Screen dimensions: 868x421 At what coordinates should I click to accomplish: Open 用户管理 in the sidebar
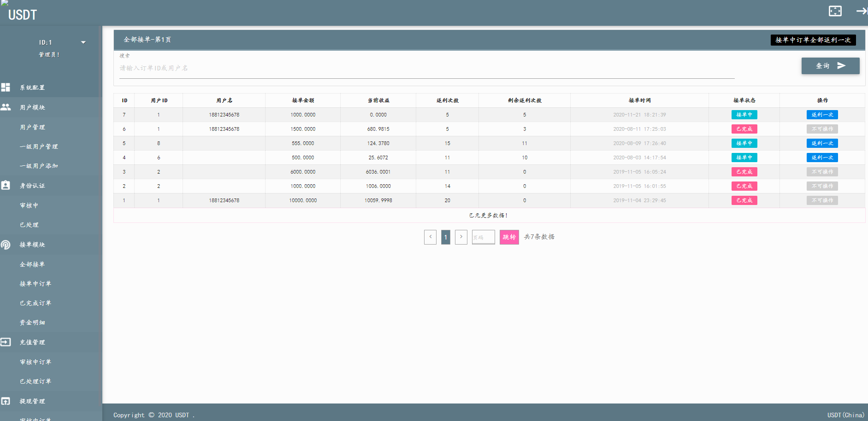pos(32,127)
